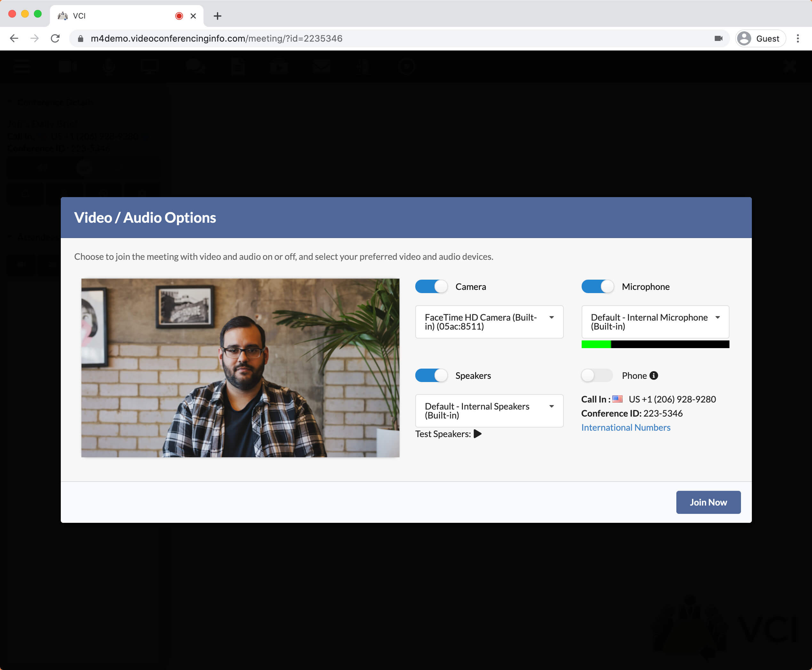Image resolution: width=812 pixels, height=670 pixels.
Task: Click the Join Now button
Action: pyautogui.click(x=708, y=501)
